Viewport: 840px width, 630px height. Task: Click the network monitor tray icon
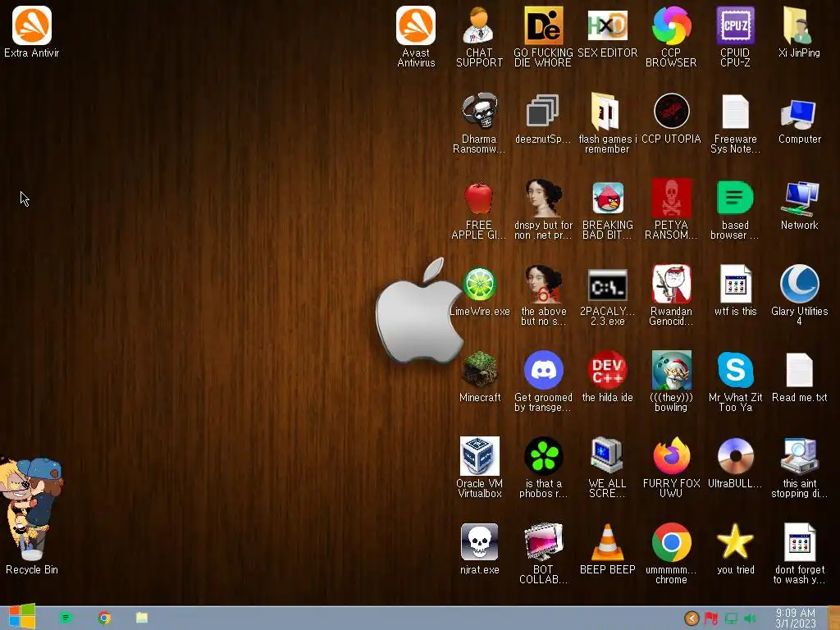tap(731, 619)
